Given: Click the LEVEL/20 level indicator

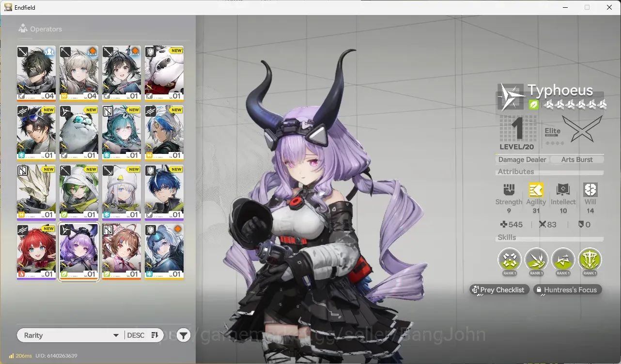Looking at the screenshot, I should coord(517,147).
